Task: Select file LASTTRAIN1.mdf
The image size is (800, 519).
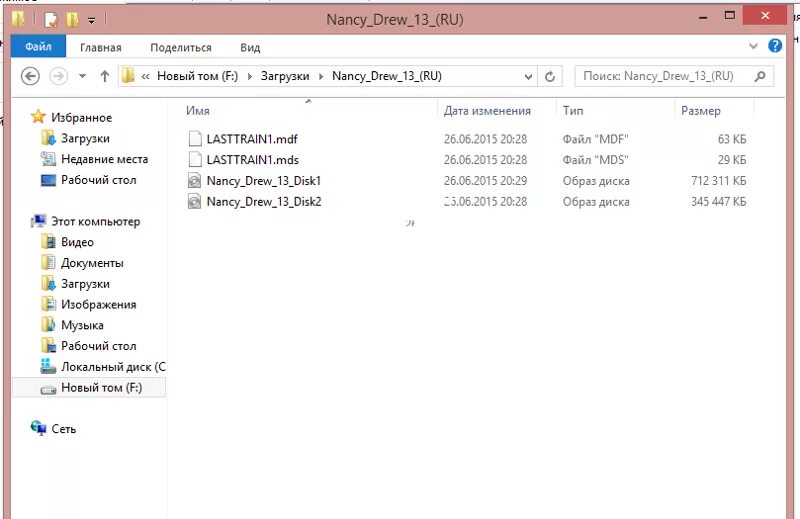Action: [x=252, y=139]
